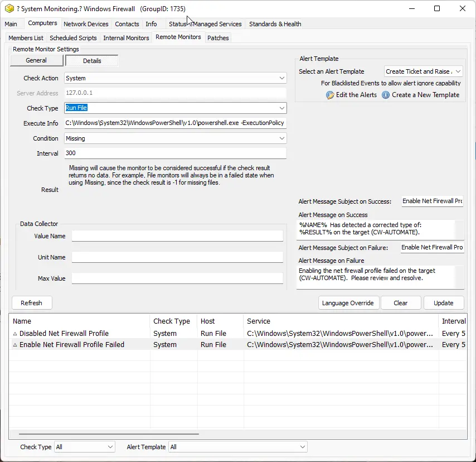This screenshot has width=476, height=462.
Task: Sort by the Service column header
Action: click(341, 321)
